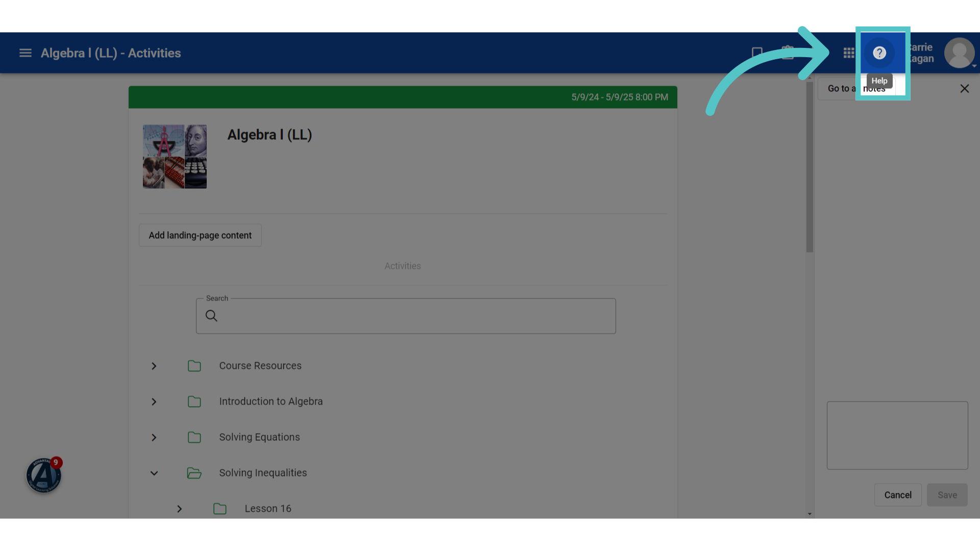Click the Advantage badge with 9 notifications
This screenshot has width=980, height=551.
(43, 475)
